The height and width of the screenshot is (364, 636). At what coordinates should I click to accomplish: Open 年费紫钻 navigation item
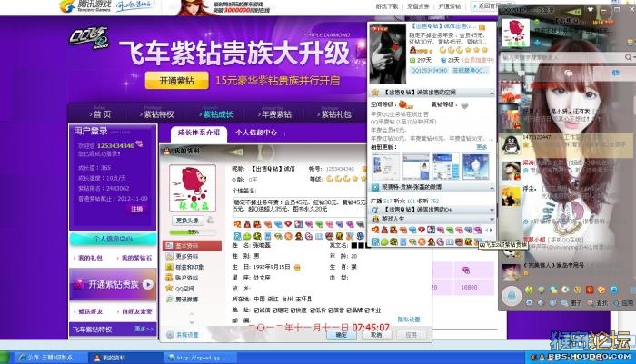point(274,114)
